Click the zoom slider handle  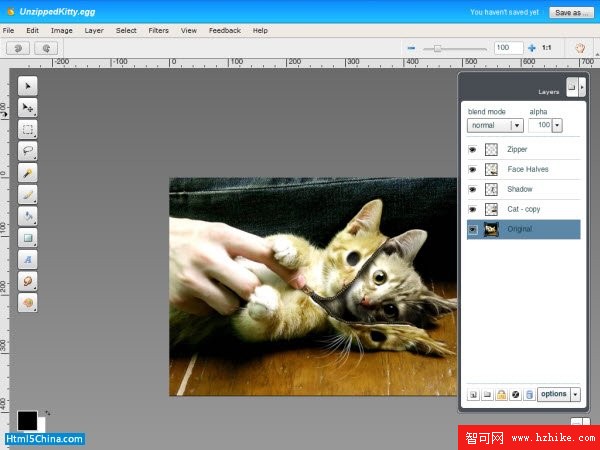(437, 48)
